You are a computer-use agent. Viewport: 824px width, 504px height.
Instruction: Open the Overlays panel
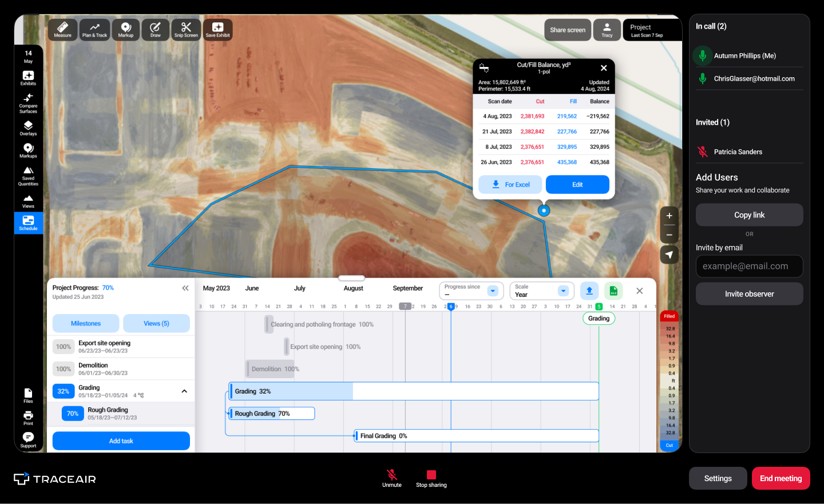(x=28, y=128)
